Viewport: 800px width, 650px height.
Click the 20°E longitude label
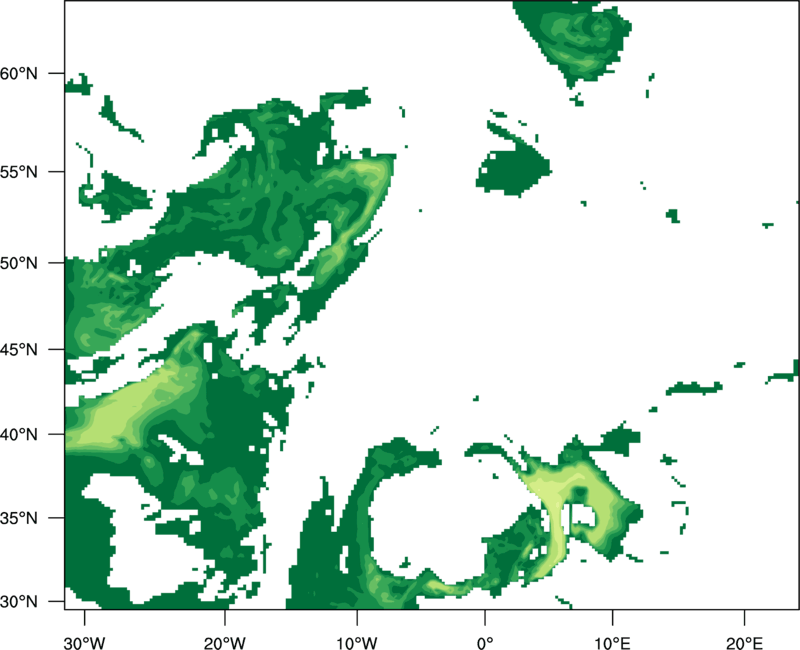(745, 643)
